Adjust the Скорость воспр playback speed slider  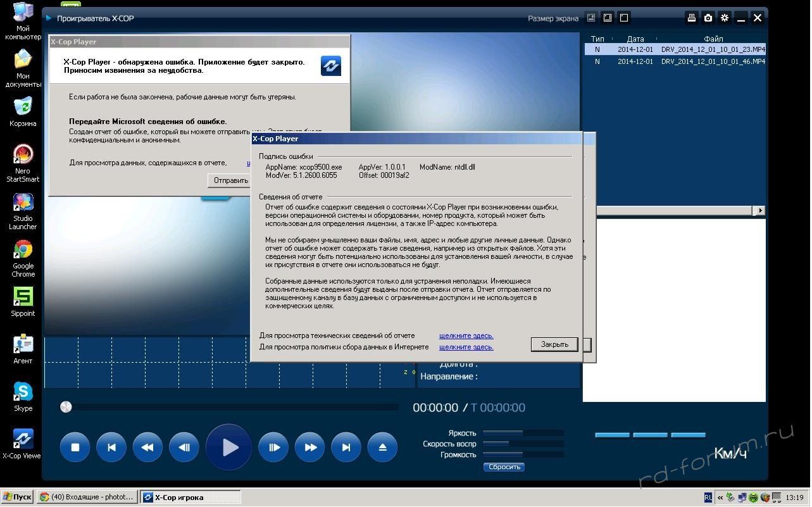click(523, 444)
